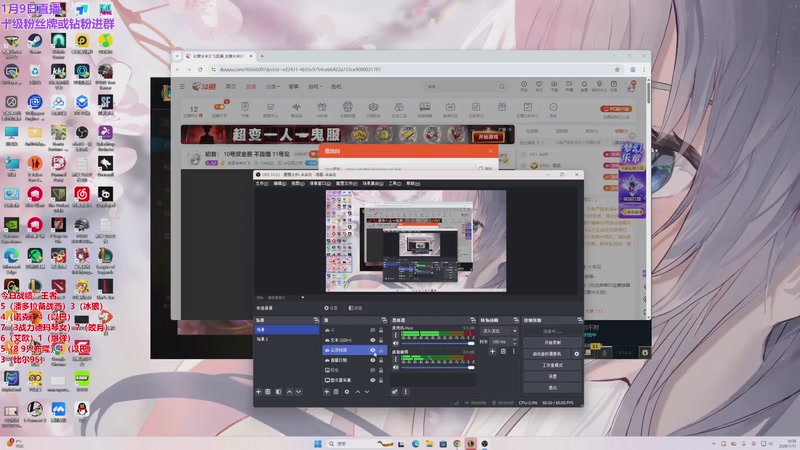Image resolution: width=800 pixels, height=450 pixels.
Task: Open the Douyu hamburger menu
Action: (182, 87)
